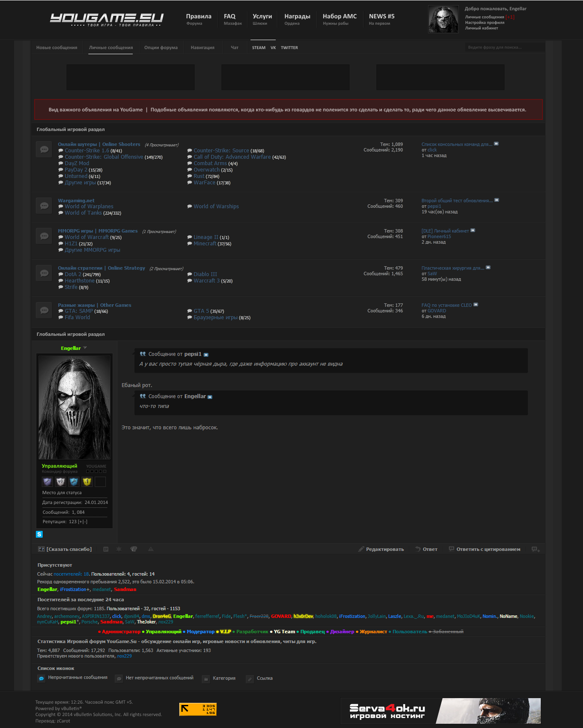Click the handshake icon in post toolbar
This screenshot has width=583, height=728.
[x=134, y=549]
